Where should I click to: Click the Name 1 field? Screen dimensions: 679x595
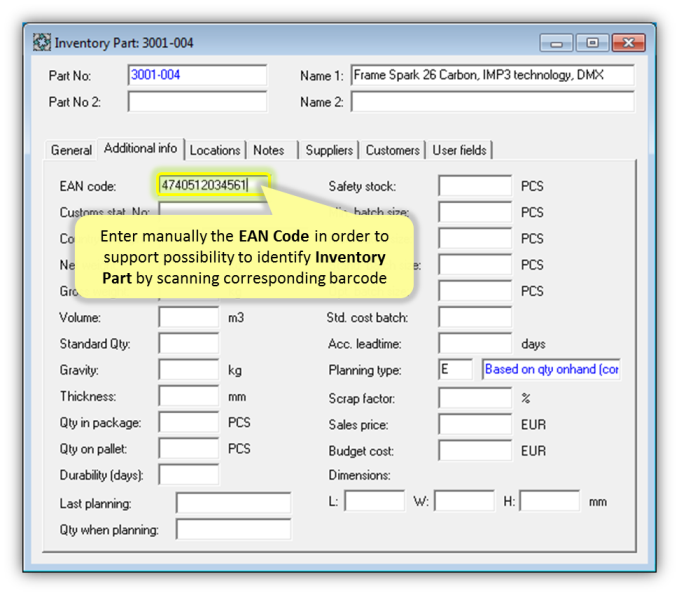coord(493,75)
